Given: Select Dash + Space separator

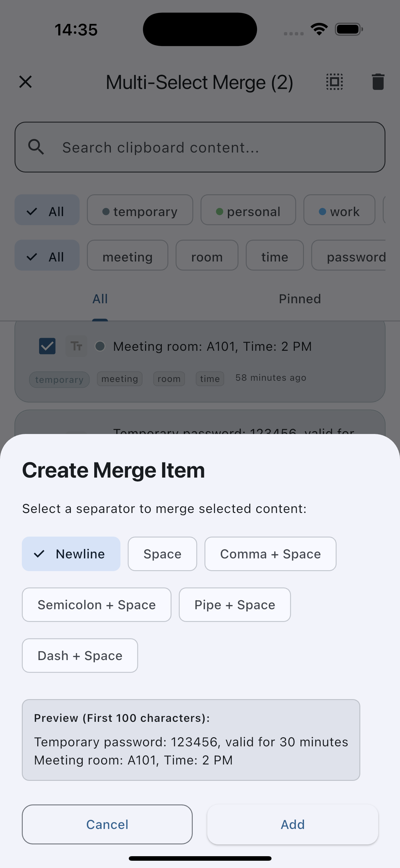Looking at the screenshot, I should [80, 656].
